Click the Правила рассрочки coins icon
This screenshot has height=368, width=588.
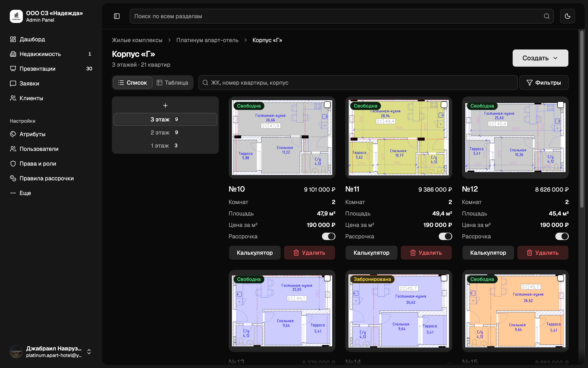pos(13,178)
